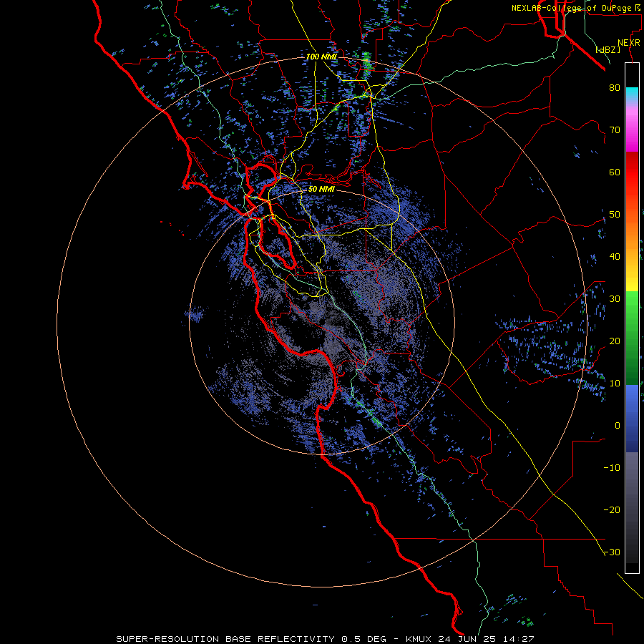Click the "[dBZ]" units label
Screen dimensions: 644x644
(x=608, y=50)
